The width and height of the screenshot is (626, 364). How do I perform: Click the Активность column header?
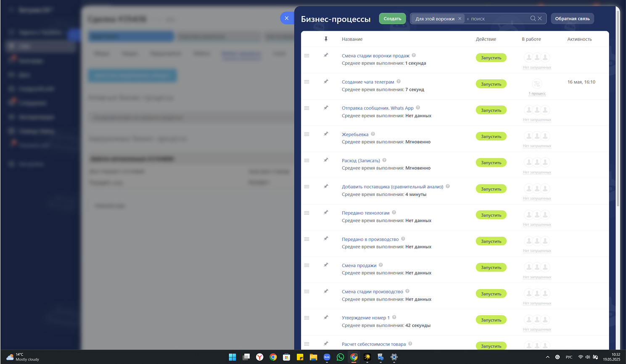[x=579, y=39]
